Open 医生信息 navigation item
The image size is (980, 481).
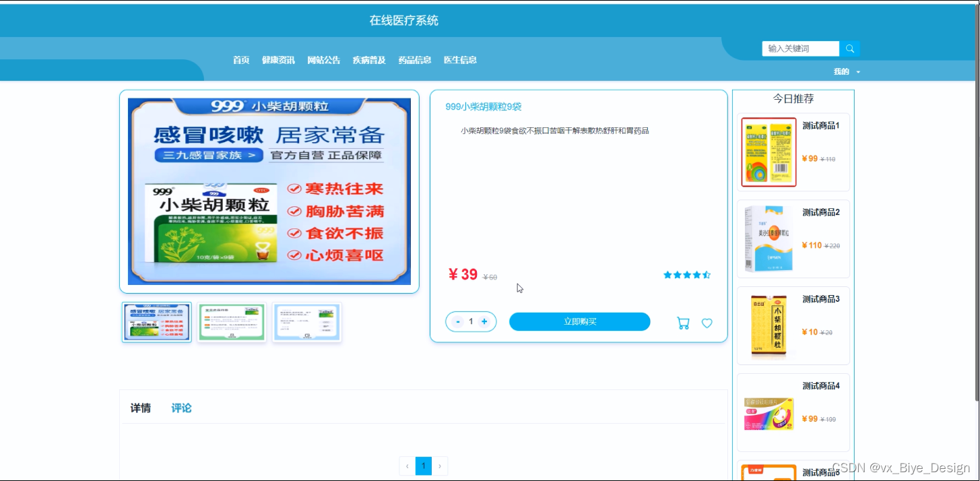[x=460, y=60]
